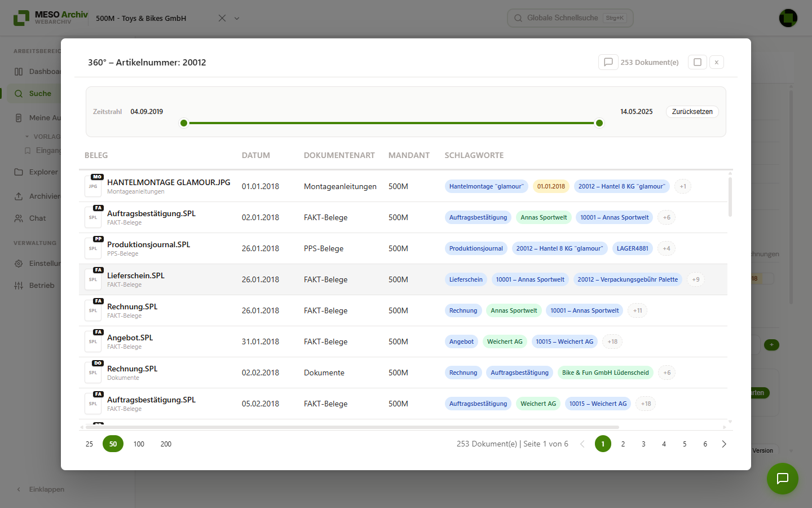Click the MESO Archiv logo
The width and height of the screenshot is (812, 508).
pos(51,18)
